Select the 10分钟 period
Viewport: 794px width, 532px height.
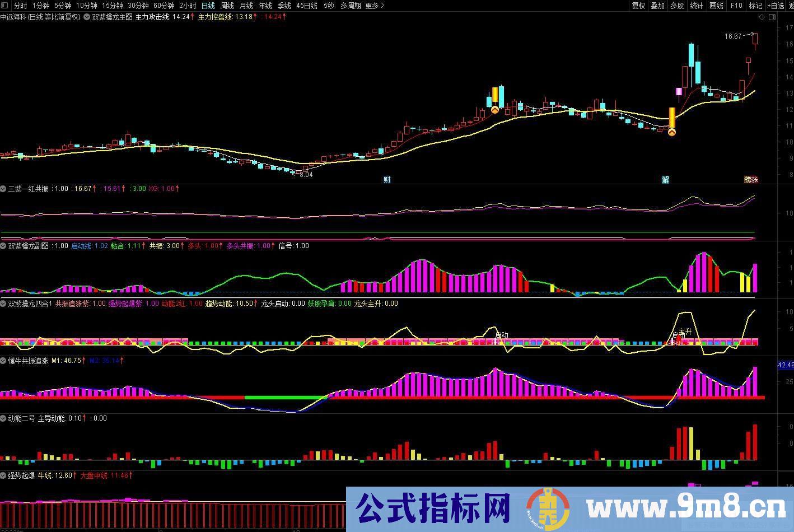tap(87, 6)
